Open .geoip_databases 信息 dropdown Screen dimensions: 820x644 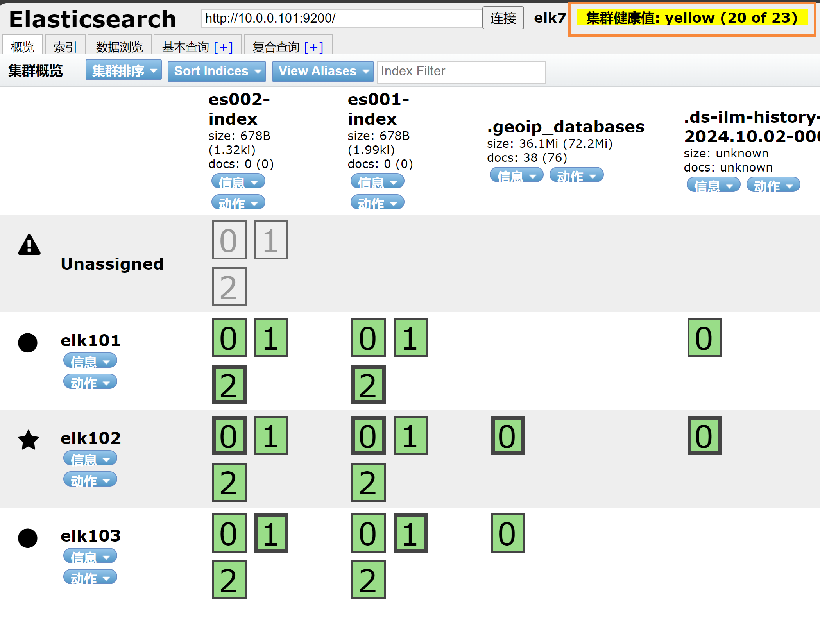tap(517, 175)
